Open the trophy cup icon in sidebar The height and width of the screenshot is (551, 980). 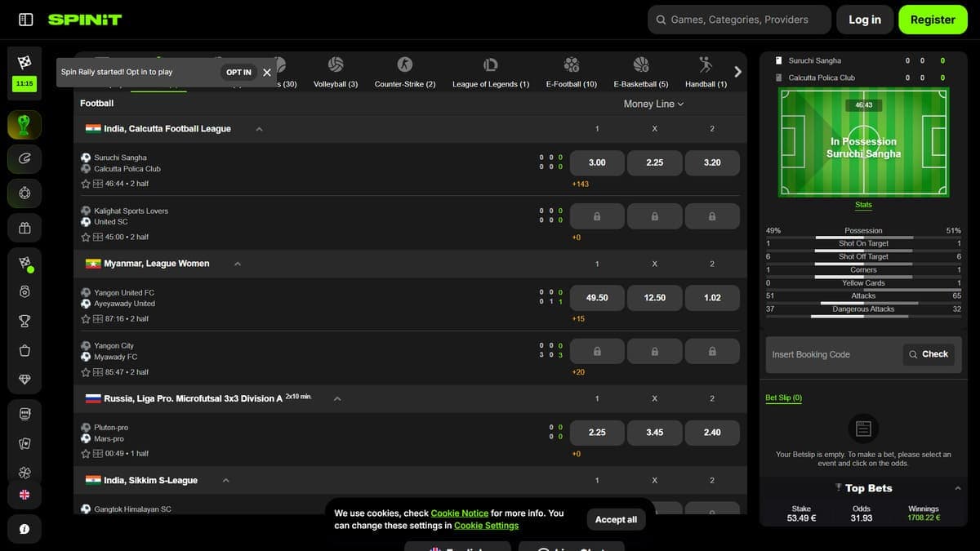point(24,321)
